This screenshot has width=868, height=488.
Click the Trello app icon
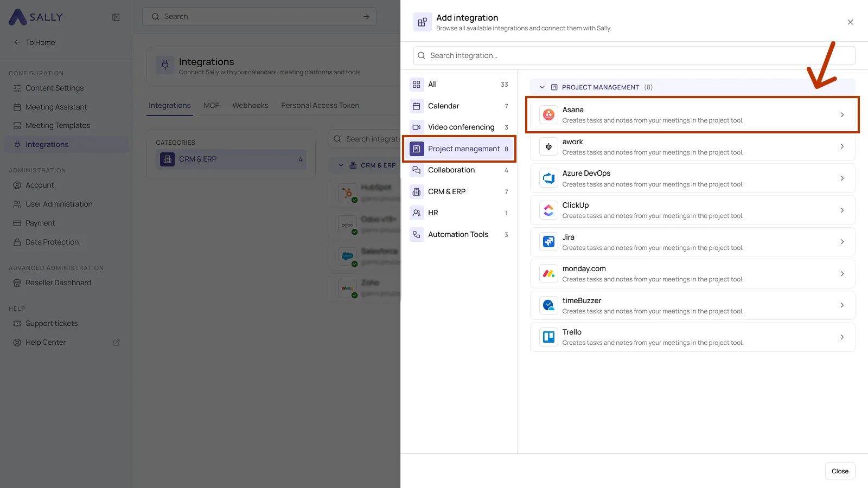[x=548, y=337]
